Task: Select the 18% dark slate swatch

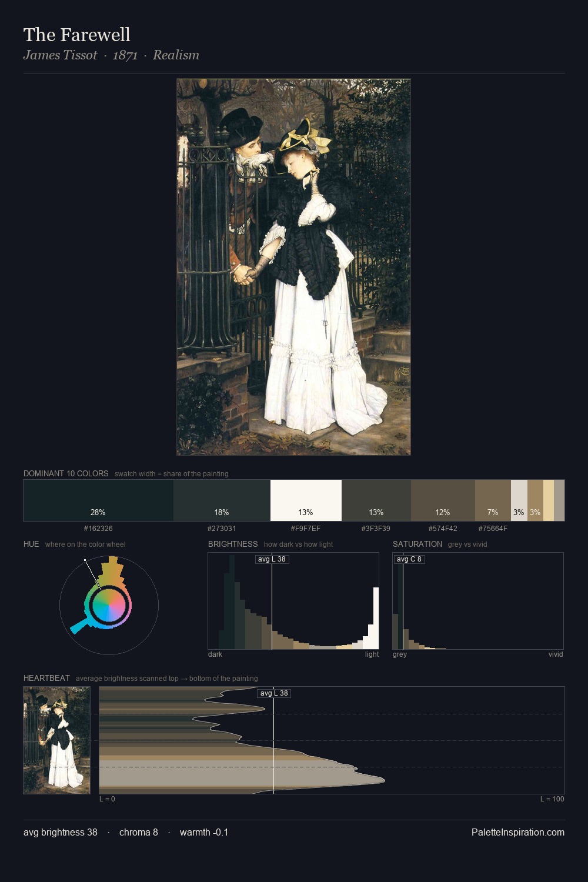Action: pyautogui.click(x=222, y=500)
